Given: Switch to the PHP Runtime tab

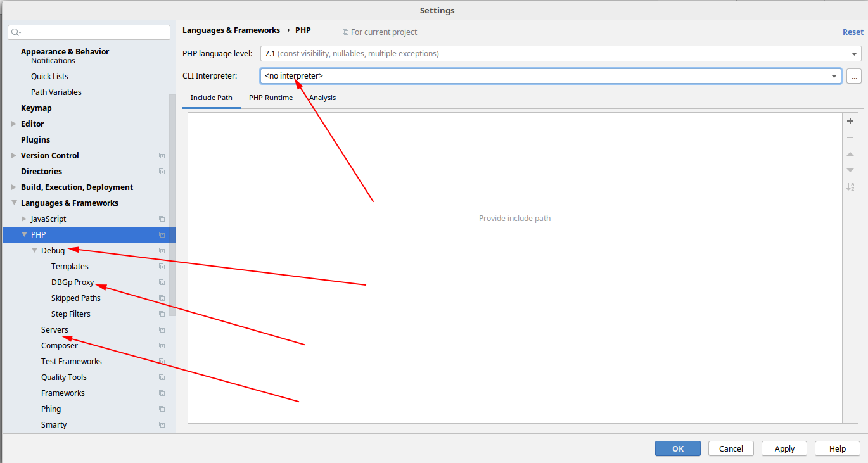Looking at the screenshot, I should pos(271,98).
